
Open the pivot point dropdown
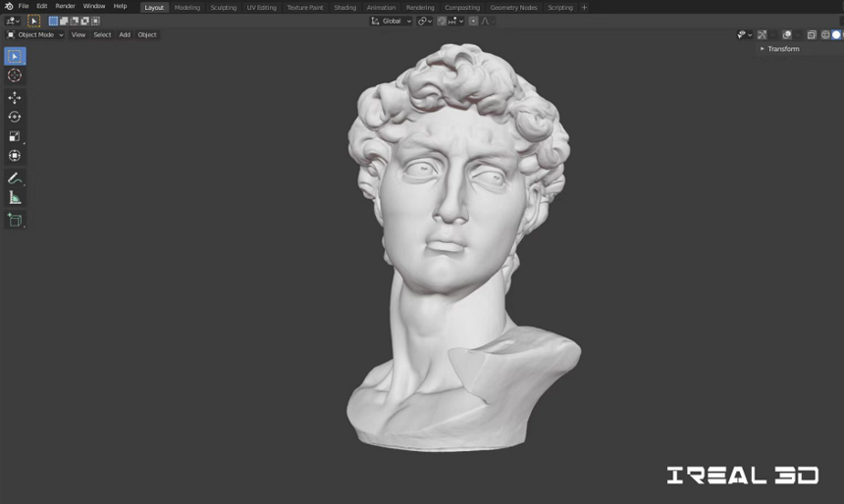425,21
